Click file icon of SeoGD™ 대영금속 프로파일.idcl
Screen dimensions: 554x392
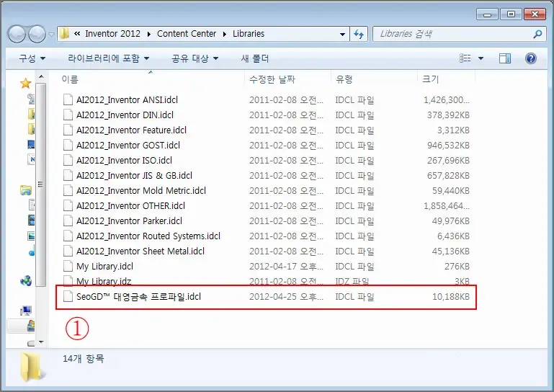coord(68,297)
